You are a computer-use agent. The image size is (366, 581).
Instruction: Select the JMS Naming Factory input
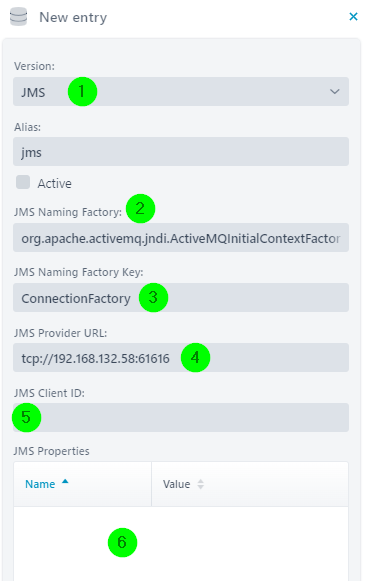click(x=181, y=238)
